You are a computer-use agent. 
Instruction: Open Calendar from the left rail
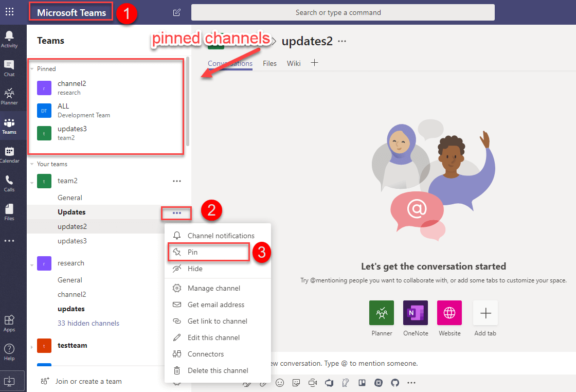(9, 154)
